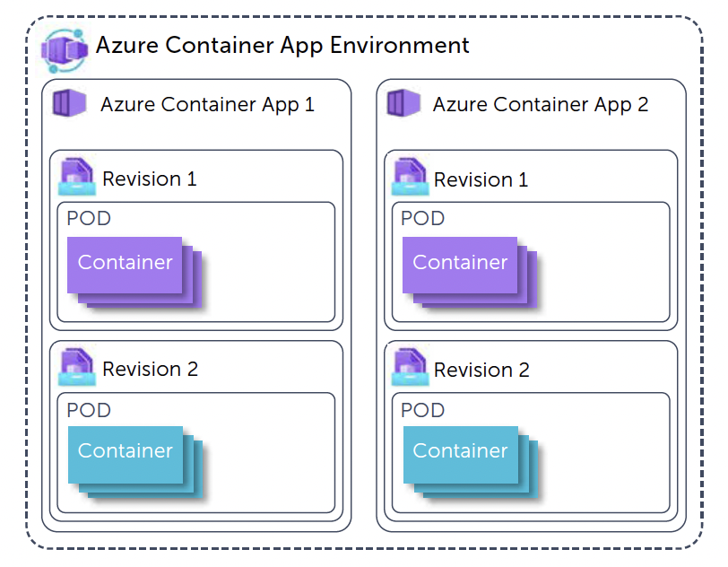Select the blue Container box in App 1
728x567 pixels.
click(126, 455)
